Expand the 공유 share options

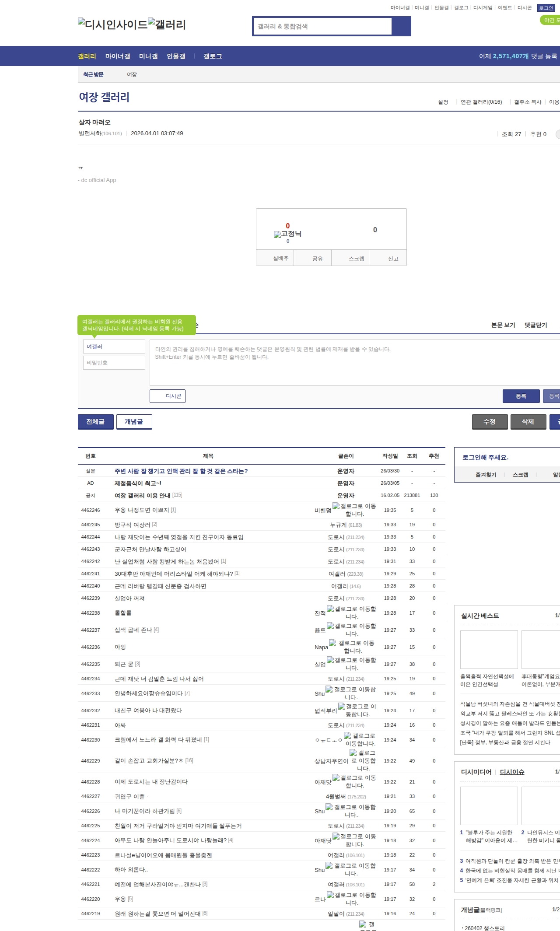[x=317, y=259]
